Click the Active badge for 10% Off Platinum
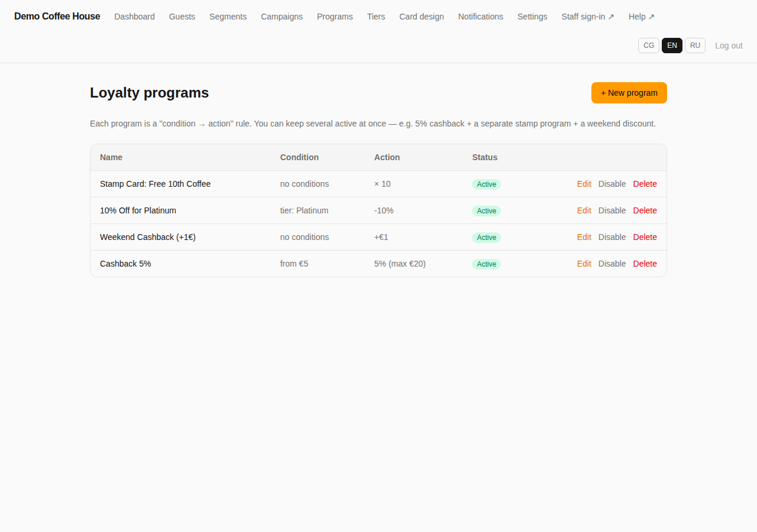Screen dimensions: 757x532 (486, 211)
